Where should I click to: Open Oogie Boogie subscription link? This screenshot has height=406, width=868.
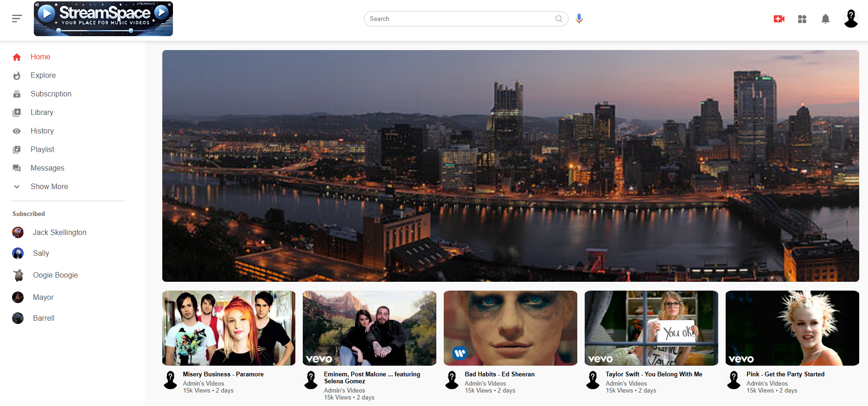pyautogui.click(x=55, y=275)
